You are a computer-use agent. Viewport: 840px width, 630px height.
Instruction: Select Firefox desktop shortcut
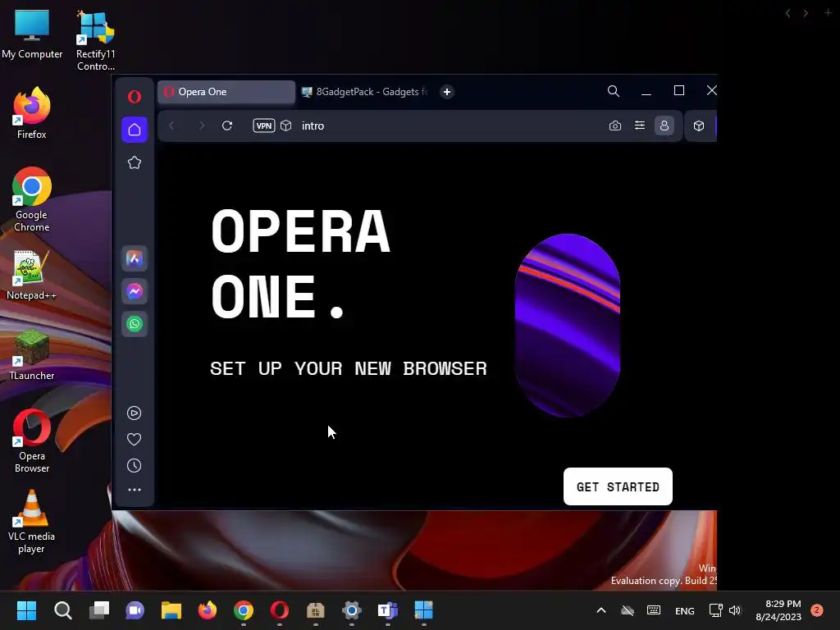coord(32,113)
